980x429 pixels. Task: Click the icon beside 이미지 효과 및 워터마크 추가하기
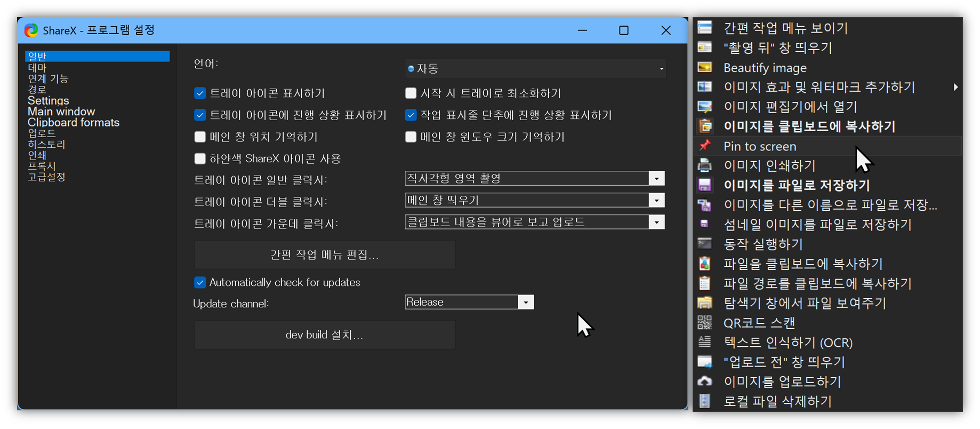pos(705,86)
